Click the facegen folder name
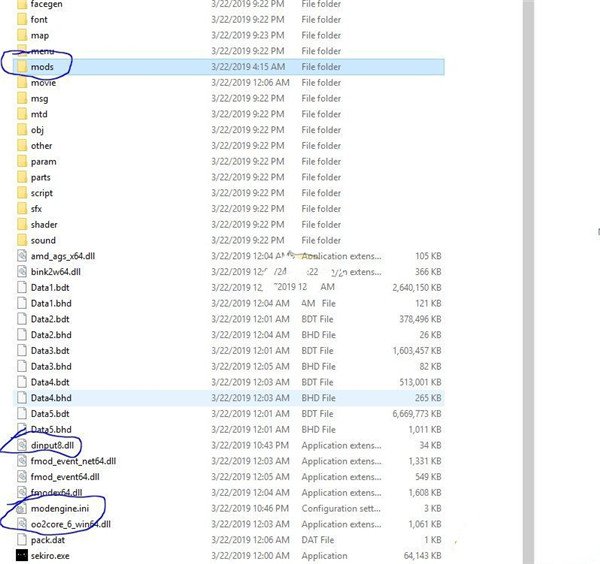Image resolution: width=600 pixels, height=564 pixels. (47, 4)
